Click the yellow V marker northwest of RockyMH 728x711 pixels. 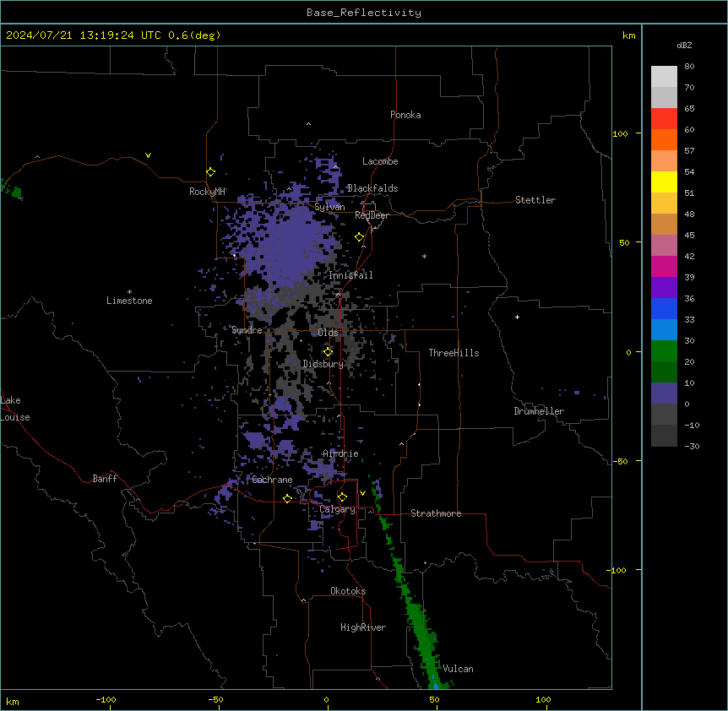coord(148,155)
